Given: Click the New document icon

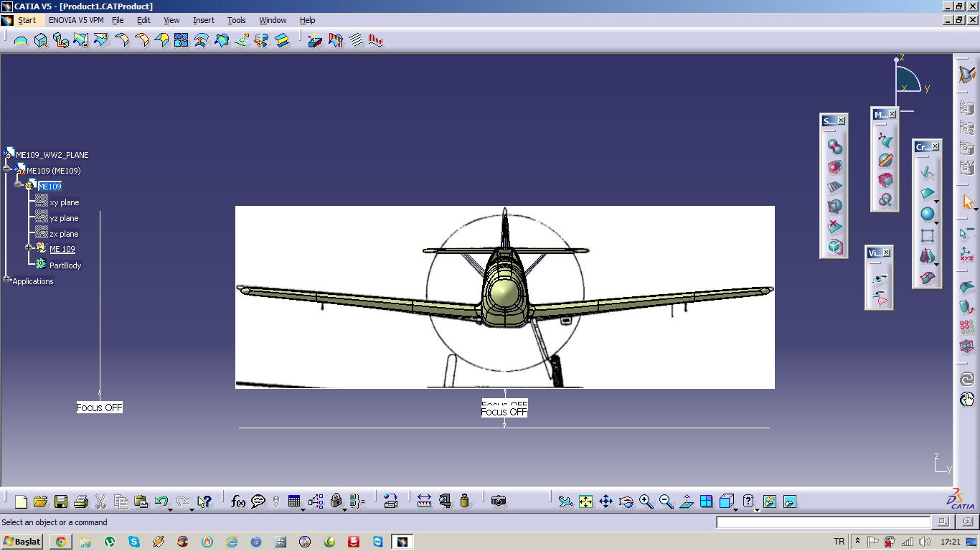Looking at the screenshot, I should tap(21, 501).
